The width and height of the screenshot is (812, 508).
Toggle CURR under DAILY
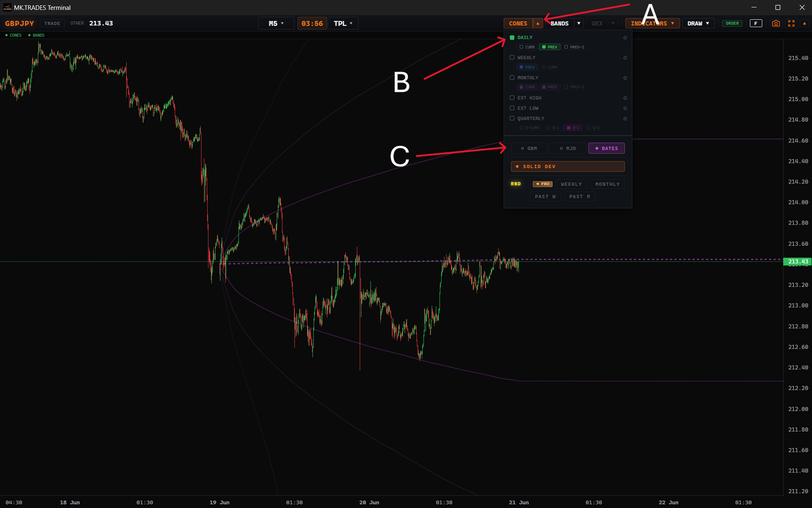(x=527, y=47)
